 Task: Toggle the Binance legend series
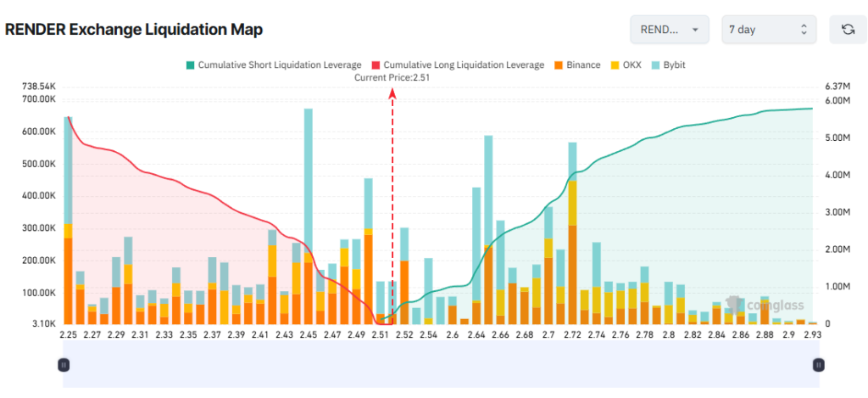tap(577, 64)
